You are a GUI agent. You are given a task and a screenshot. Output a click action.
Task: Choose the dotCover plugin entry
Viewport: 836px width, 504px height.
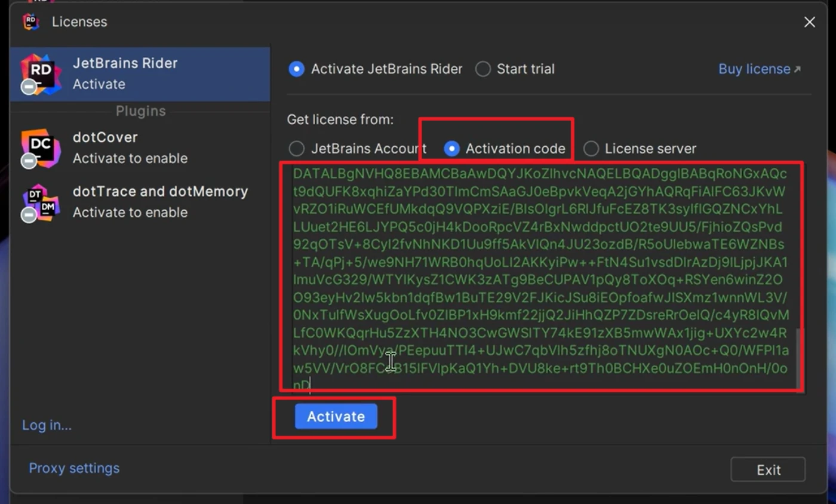140,148
